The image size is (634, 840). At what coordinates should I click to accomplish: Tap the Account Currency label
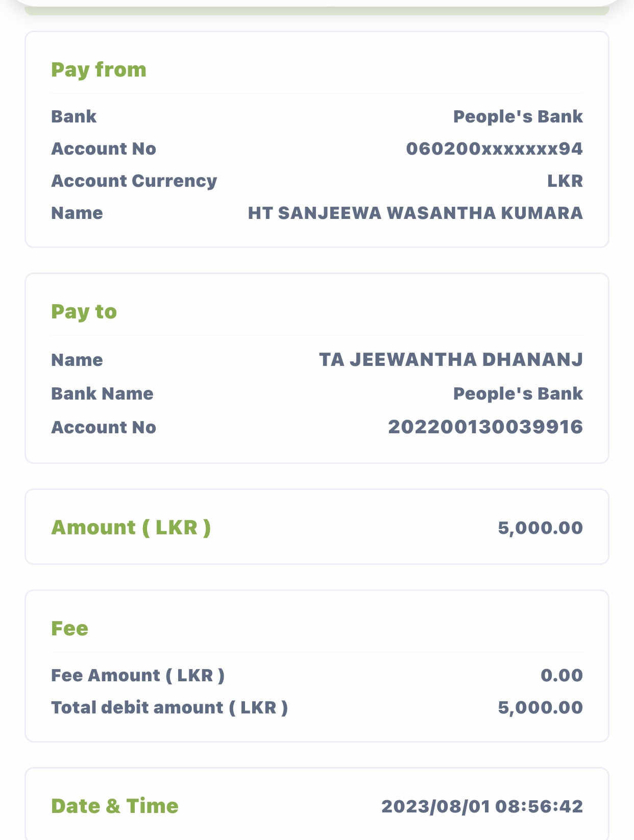click(134, 181)
